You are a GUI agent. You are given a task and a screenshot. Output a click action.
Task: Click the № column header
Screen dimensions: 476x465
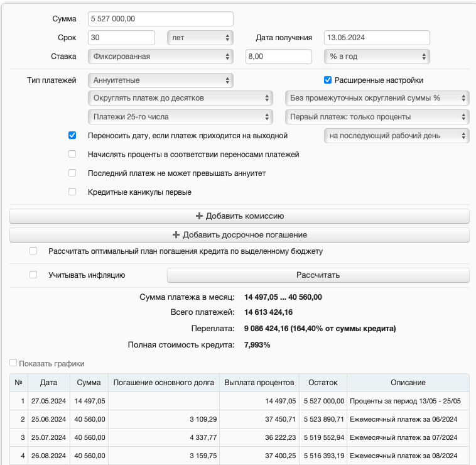(x=19, y=383)
